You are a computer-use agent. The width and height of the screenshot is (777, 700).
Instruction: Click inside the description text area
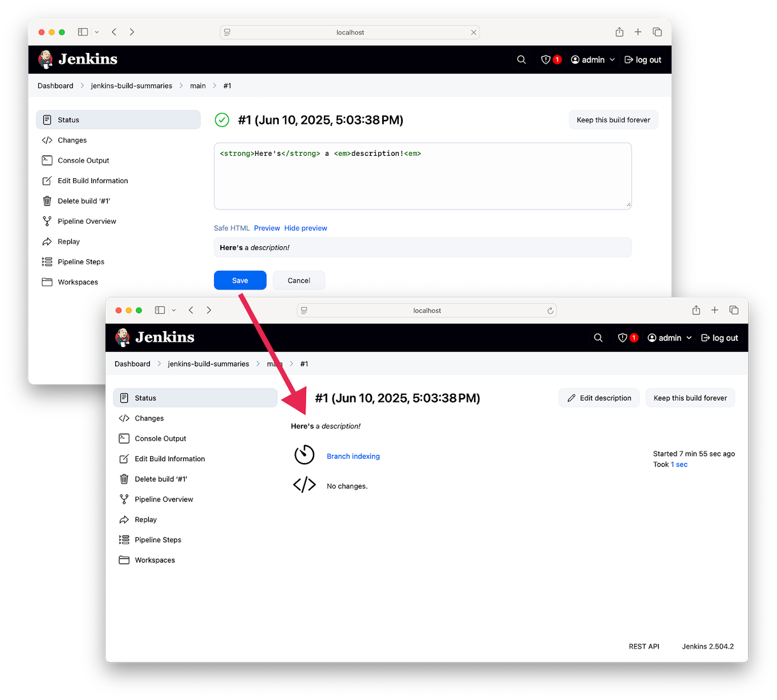pos(422,176)
